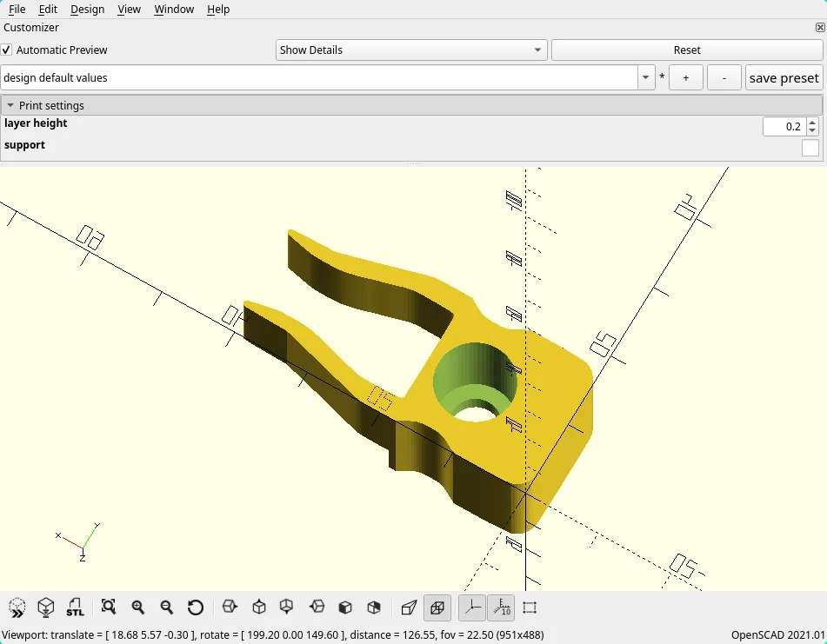The image size is (827, 644).
Task: Zoom in on the 3D view
Action: point(138,607)
